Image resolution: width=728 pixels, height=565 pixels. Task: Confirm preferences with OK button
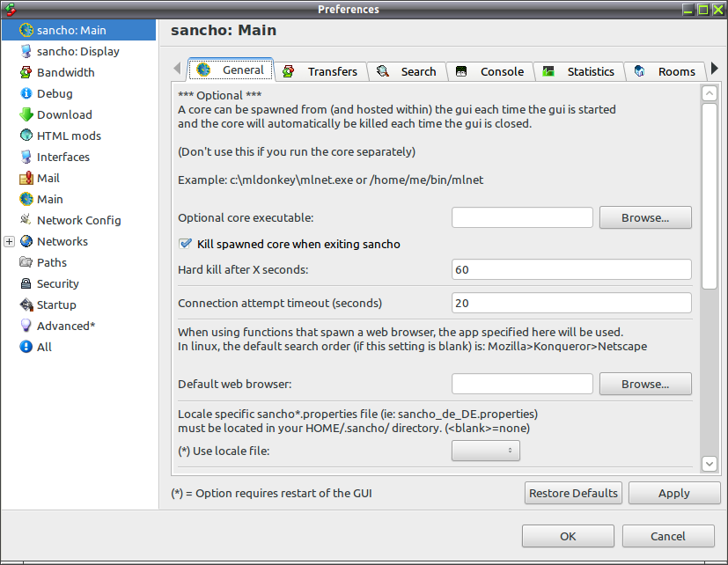point(568,536)
